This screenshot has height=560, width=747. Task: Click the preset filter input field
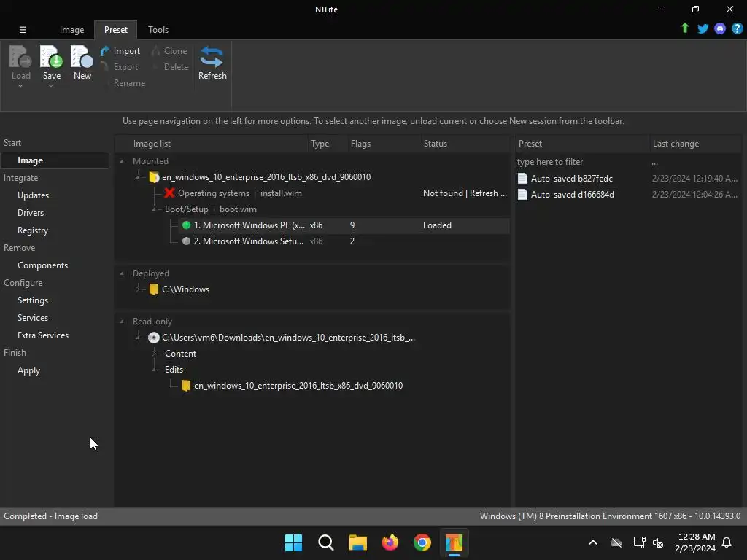coord(582,162)
